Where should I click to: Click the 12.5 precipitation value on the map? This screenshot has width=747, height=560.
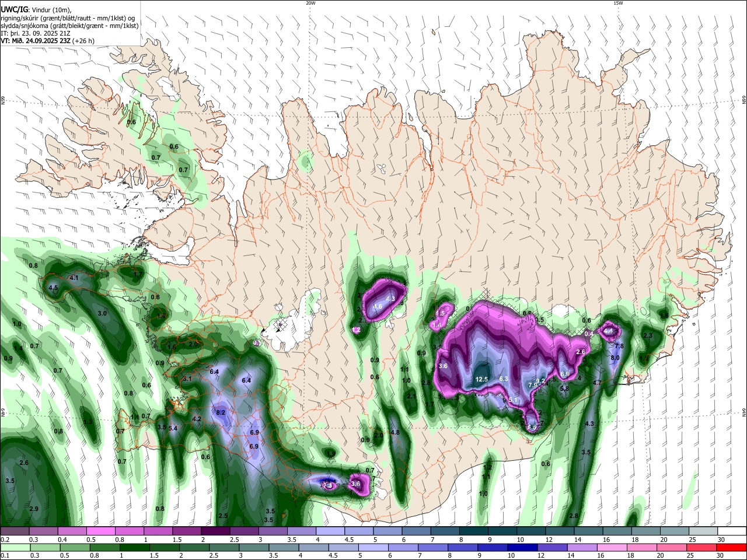(481, 379)
